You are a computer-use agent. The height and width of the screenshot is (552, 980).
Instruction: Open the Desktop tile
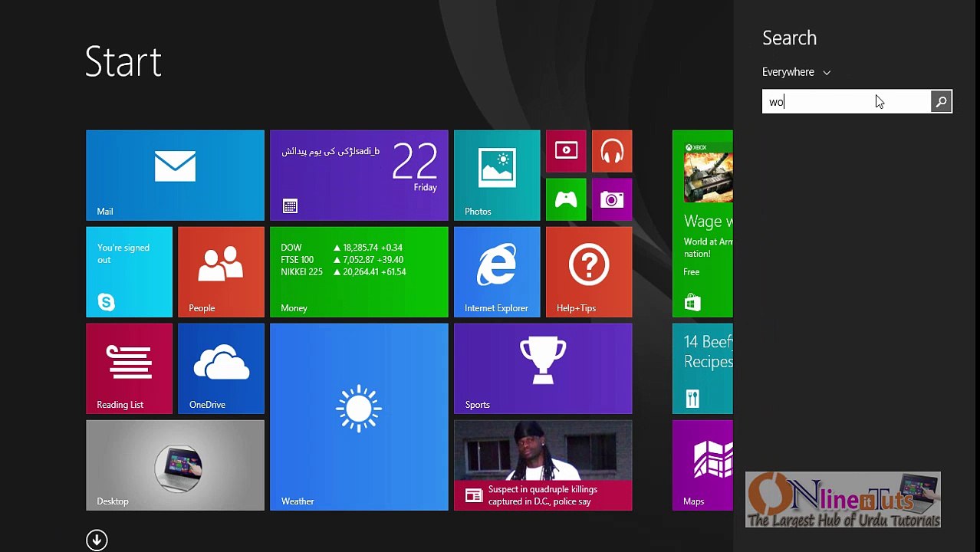pyautogui.click(x=175, y=465)
